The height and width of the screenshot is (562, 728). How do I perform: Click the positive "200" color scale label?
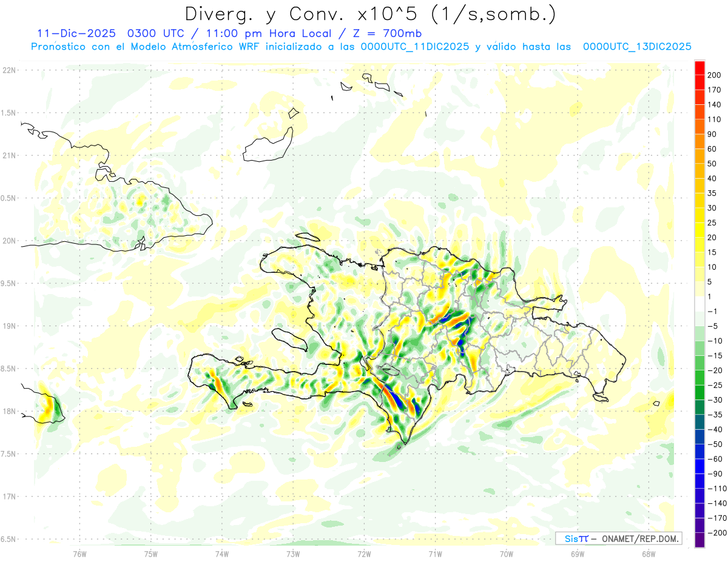coord(715,75)
